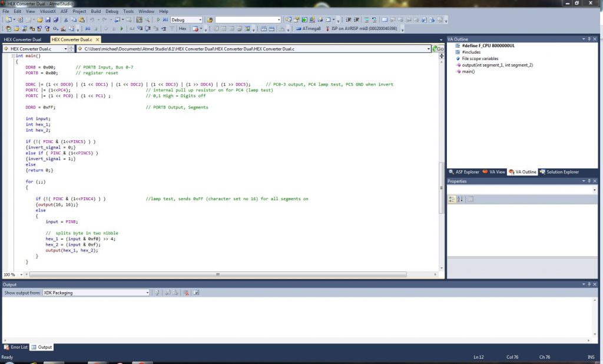Toggle Alphabetical sort in Properties panel
The height and width of the screenshot is (364, 603).
[460, 199]
